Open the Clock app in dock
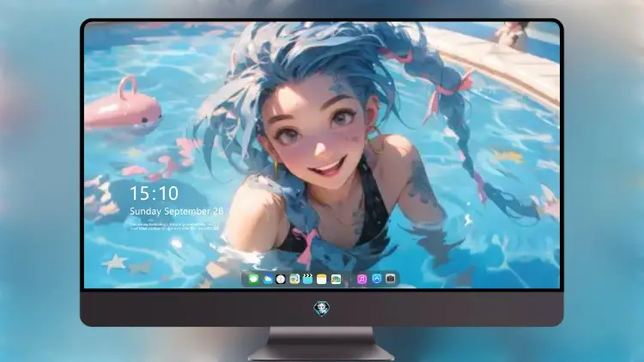Viewport: 644px width, 362px height. 281,279
